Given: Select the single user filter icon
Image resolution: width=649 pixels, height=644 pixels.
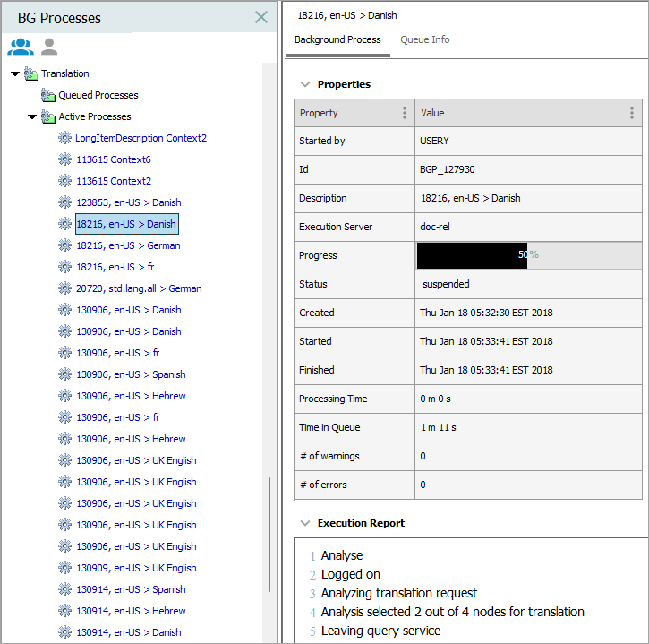Looking at the screenshot, I should [x=49, y=47].
